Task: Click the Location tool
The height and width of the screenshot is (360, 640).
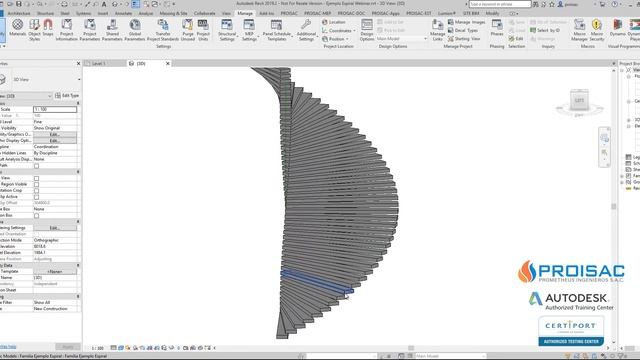Action: coord(333,22)
